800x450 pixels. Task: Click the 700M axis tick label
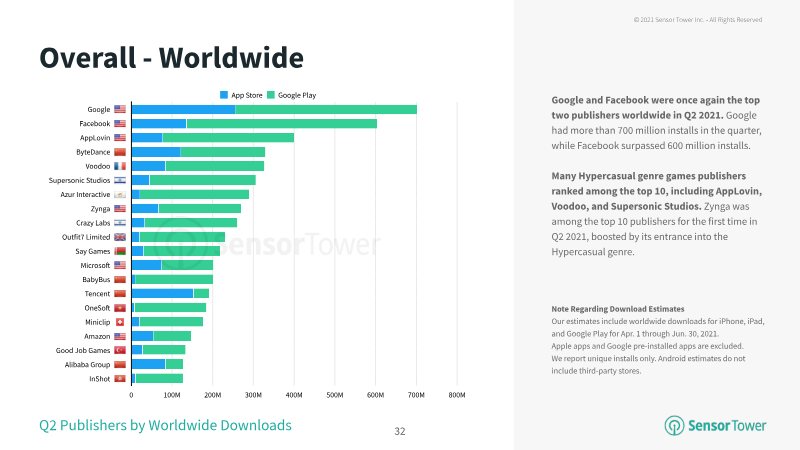pos(416,395)
